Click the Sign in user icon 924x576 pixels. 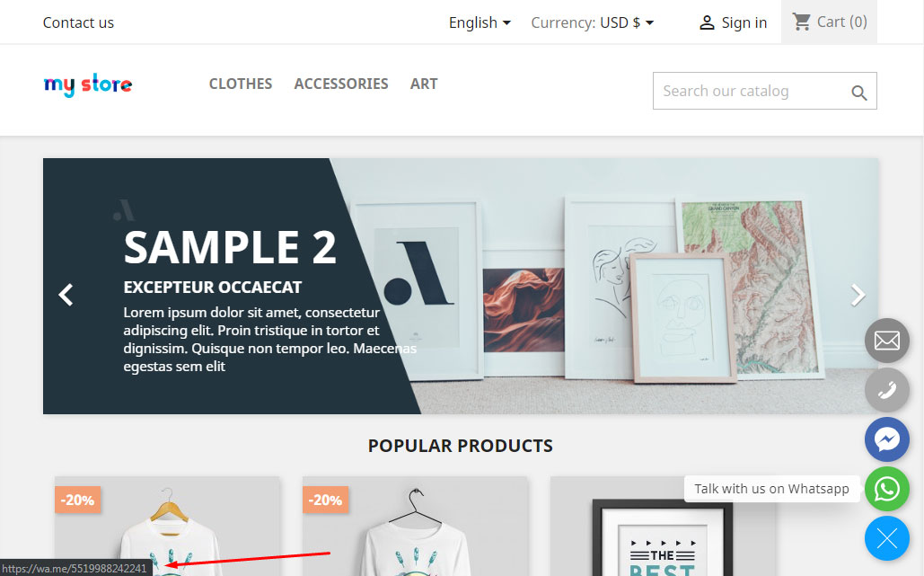click(707, 23)
